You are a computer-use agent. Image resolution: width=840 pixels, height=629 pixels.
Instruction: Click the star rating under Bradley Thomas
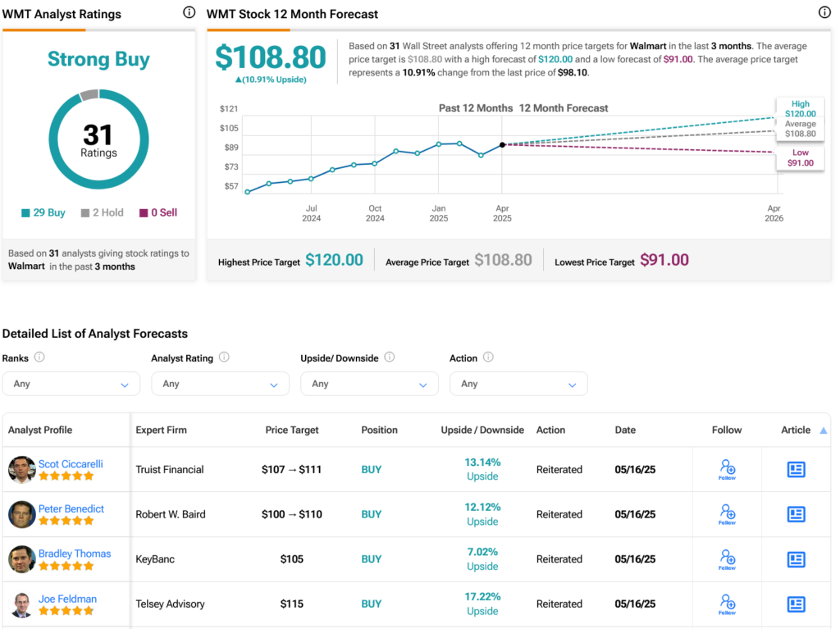66,566
